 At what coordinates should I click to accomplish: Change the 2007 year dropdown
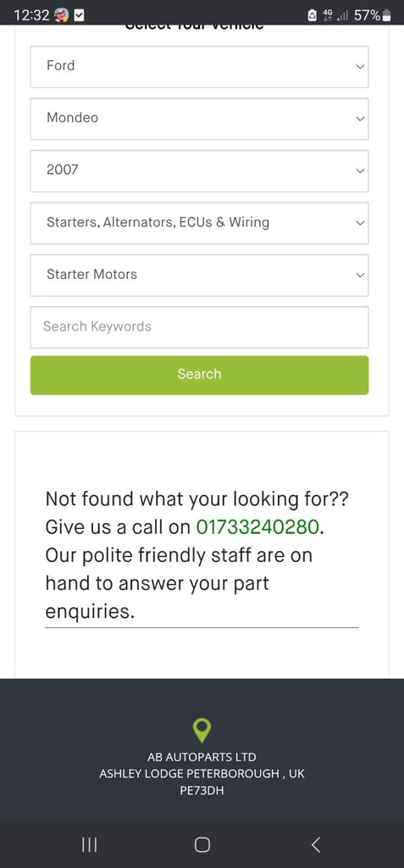click(x=199, y=170)
